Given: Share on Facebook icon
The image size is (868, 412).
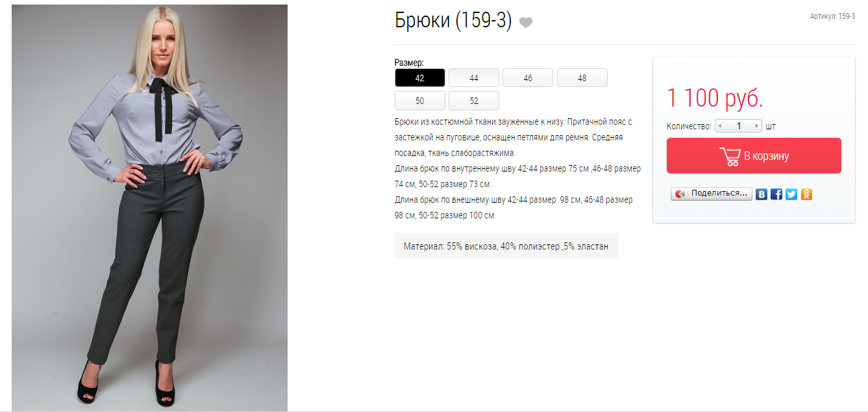Looking at the screenshot, I should (x=776, y=194).
